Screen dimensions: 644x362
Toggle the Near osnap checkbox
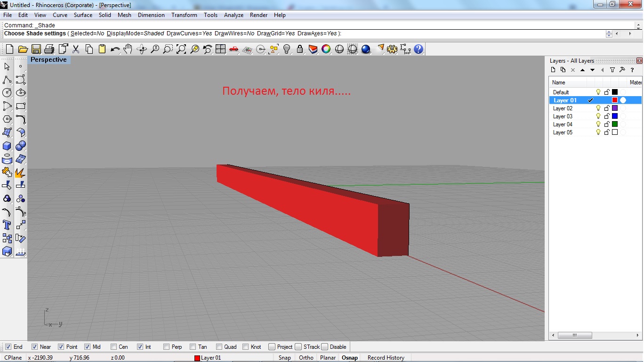pyautogui.click(x=34, y=347)
